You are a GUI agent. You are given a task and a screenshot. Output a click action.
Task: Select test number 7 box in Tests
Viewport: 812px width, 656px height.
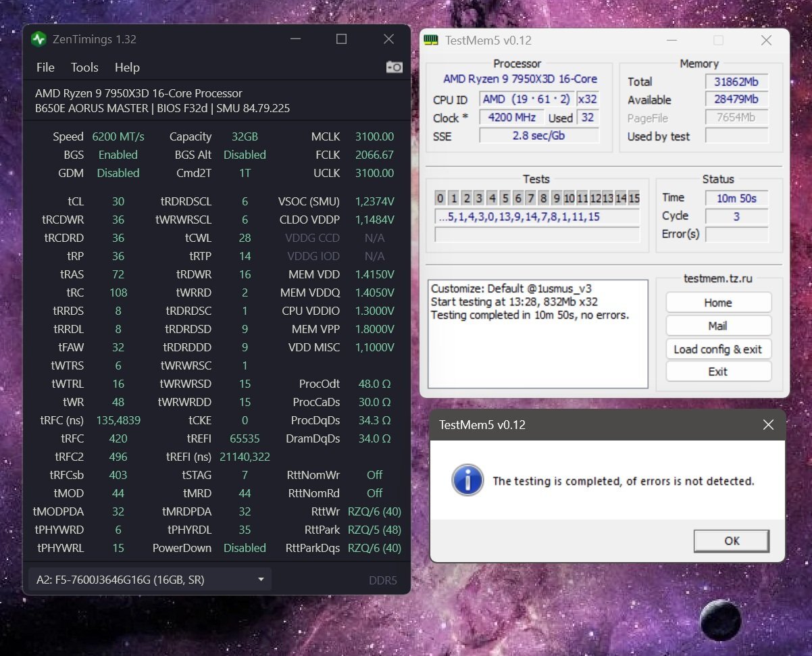(x=530, y=198)
